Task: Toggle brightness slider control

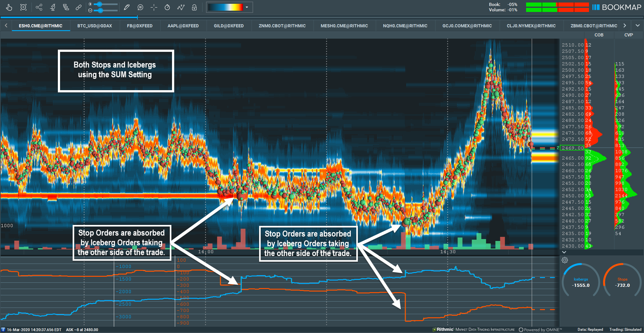Action: [100, 4]
